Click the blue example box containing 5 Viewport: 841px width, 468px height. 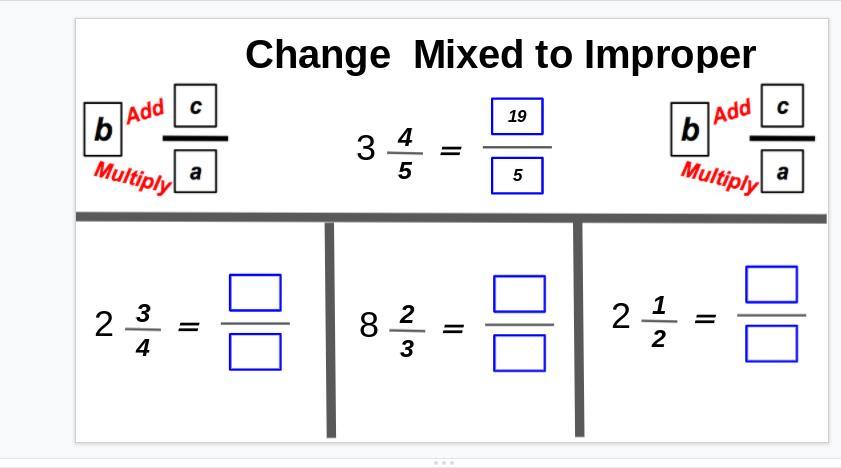[x=518, y=175]
